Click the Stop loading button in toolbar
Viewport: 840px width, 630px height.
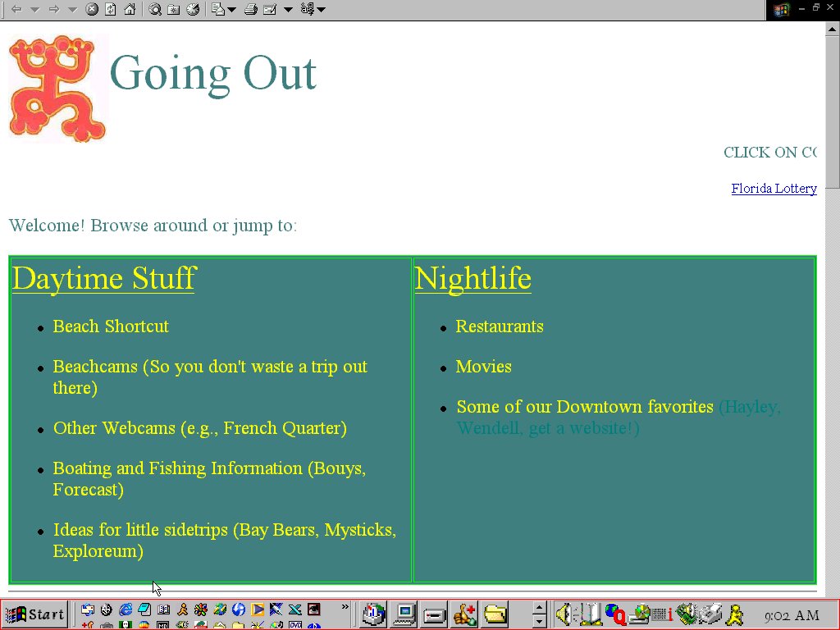coord(92,9)
